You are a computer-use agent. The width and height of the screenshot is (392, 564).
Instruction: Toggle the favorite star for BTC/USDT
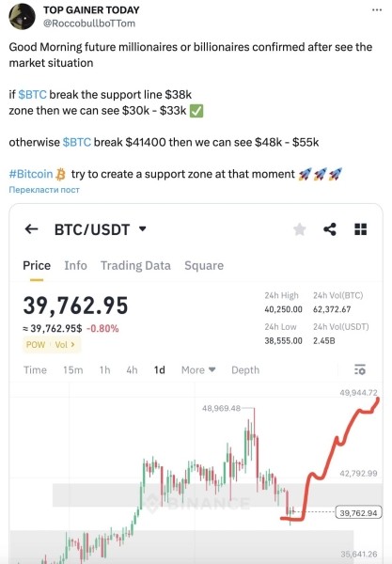(300, 229)
